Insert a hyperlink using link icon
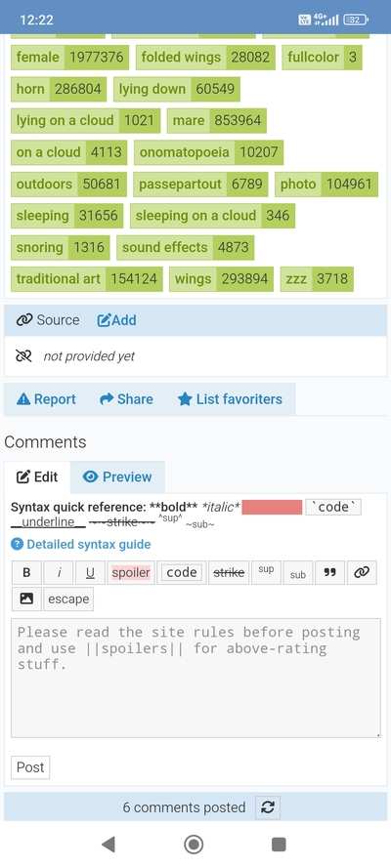The image size is (391, 868). point(362,573)
